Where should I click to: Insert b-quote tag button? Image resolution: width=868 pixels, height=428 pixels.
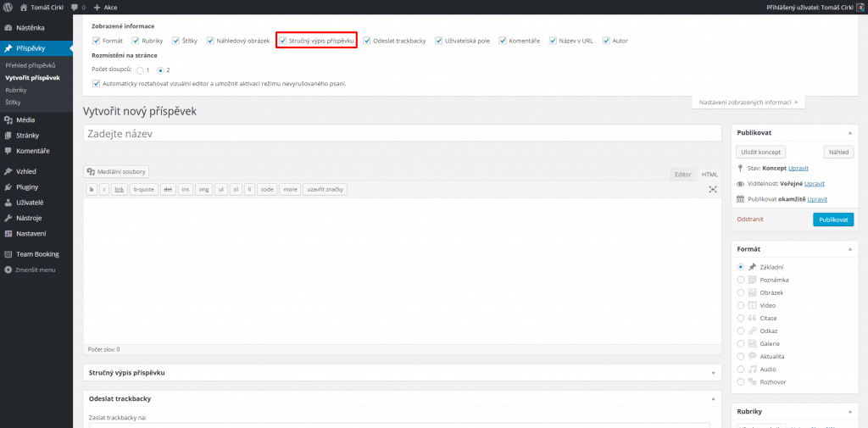pyautogui.click(x=144, y=189)
